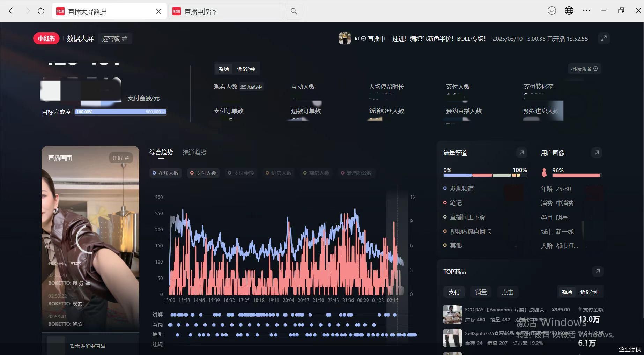Click the first 营销 timeline dot

coord(170,325)
